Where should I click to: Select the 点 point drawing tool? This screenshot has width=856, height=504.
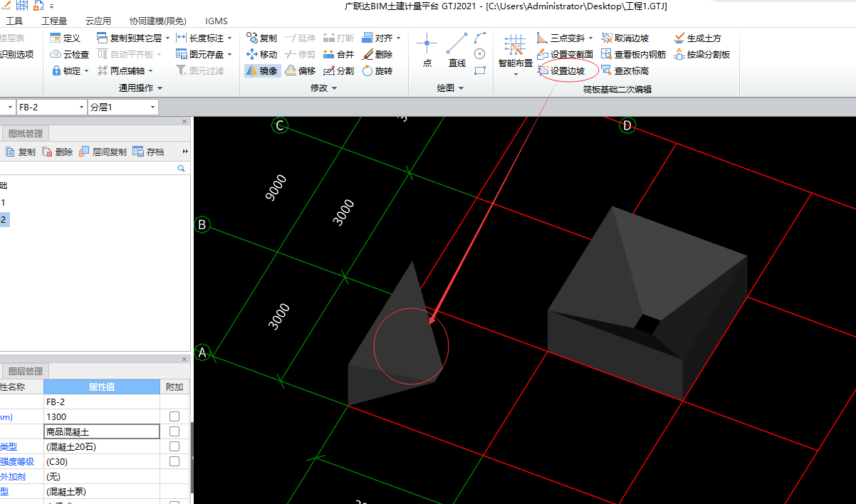427,50
